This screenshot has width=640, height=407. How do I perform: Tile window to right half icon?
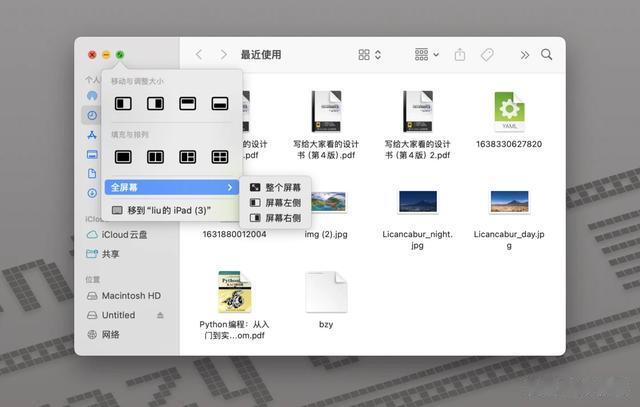(x=155, y=104)
